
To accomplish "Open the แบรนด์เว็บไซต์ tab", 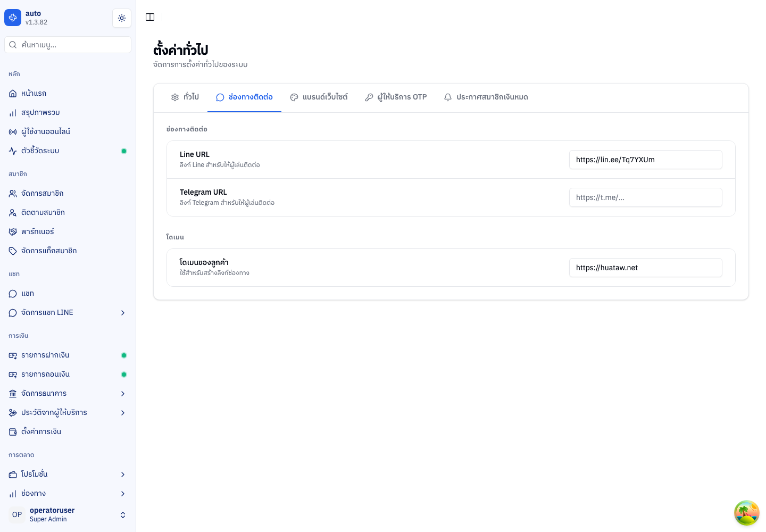I will pos(319,97).
